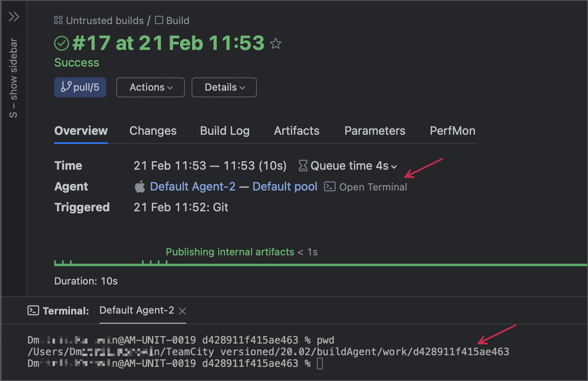Open the Details dropdown
This screenshot has height=381, width=588.
[x=224, y=87]
